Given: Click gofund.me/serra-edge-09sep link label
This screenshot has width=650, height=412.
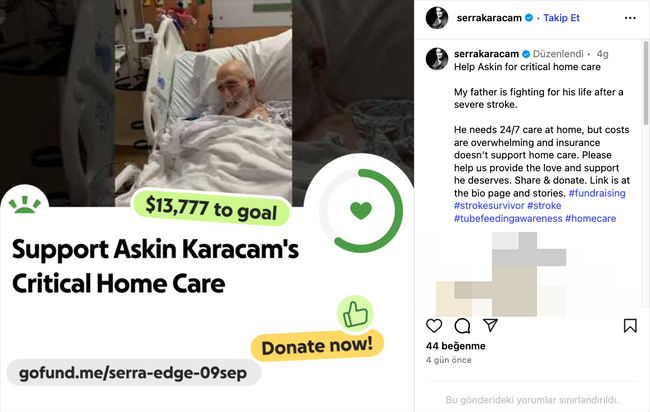Looking at the screenshot, I should point(133,373).
